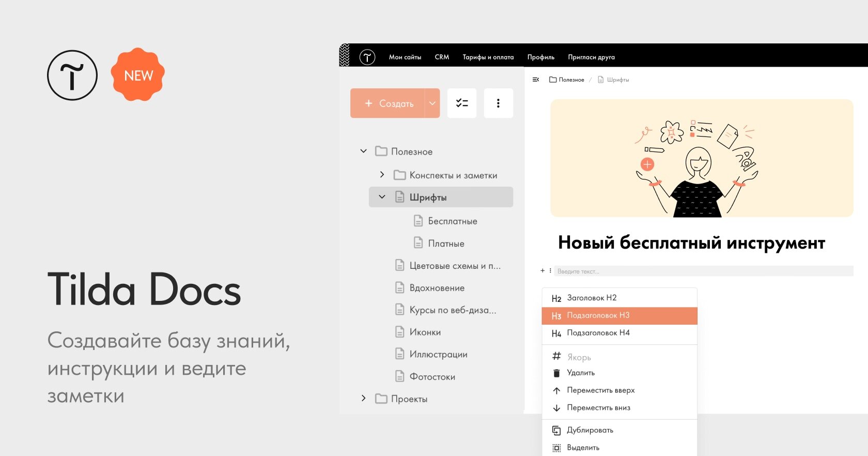Click the down arrow icon in menu
This screenshot has width=868, height=456.
556,408
